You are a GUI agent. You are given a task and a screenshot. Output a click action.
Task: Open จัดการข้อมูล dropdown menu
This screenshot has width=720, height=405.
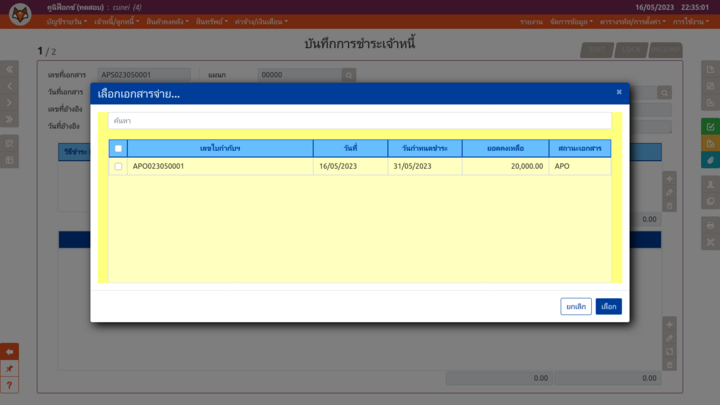pyautogui.click(x=571, y=22)
